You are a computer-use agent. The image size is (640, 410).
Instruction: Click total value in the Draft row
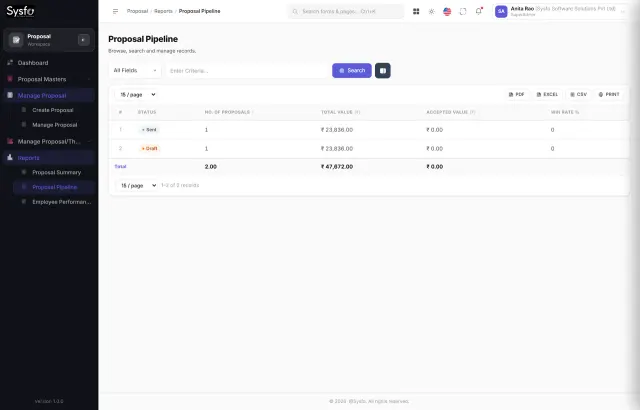pyautogui.click(x=337, y=148)
